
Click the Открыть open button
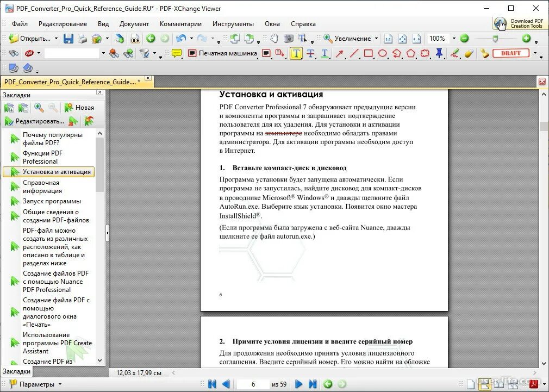30,39
